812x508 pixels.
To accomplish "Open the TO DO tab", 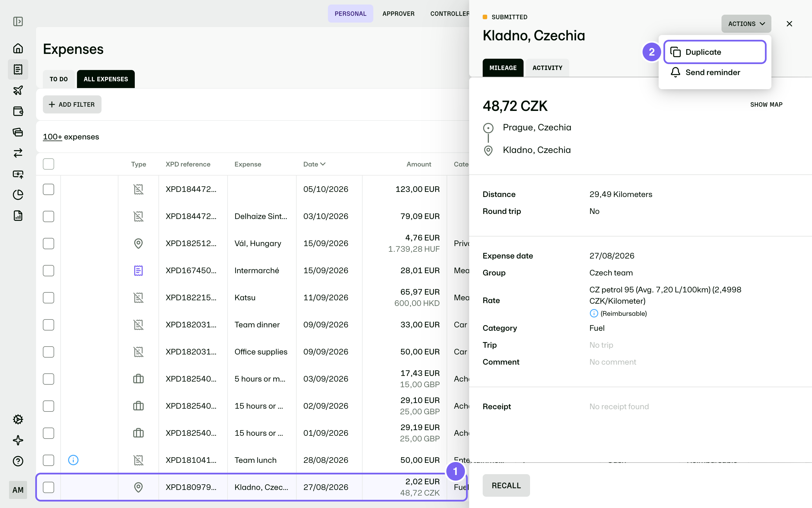I will click(x=59, y=79).
